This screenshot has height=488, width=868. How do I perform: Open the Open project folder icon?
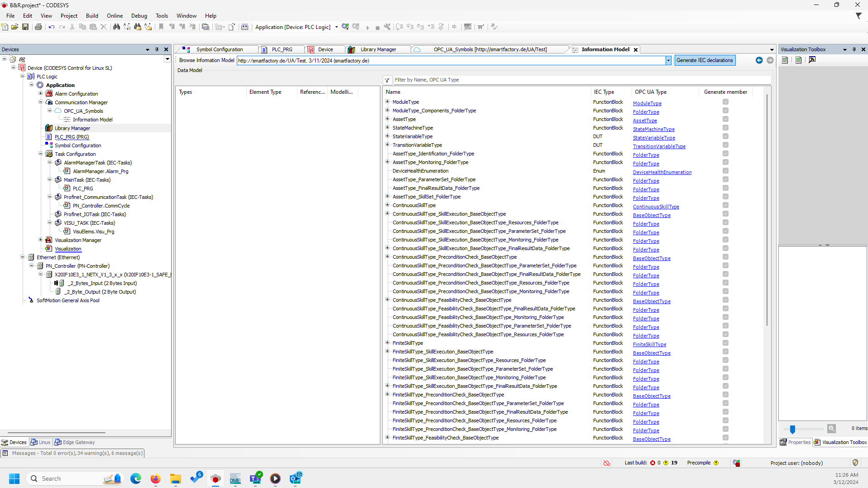[x=15, y=27]
